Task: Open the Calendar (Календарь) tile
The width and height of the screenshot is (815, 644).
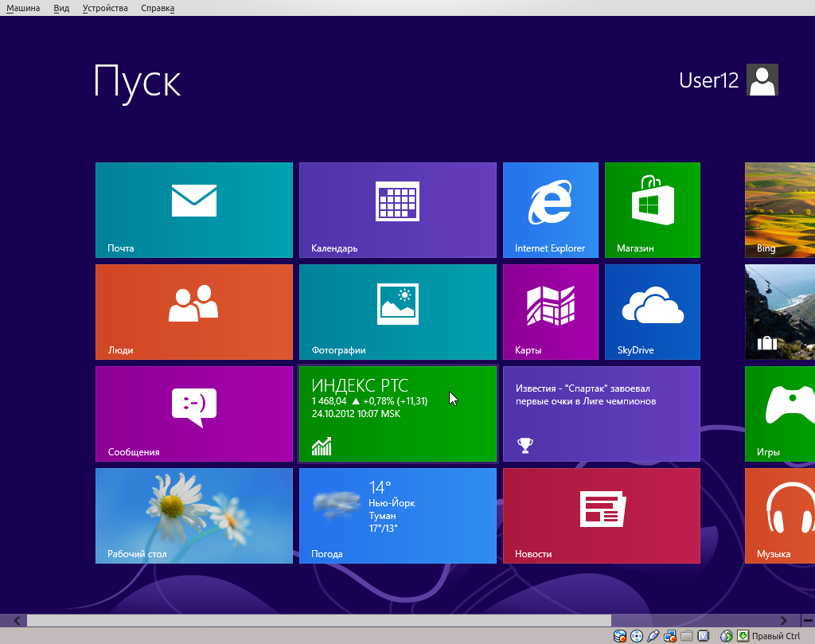Action: [x=397, y=210]
